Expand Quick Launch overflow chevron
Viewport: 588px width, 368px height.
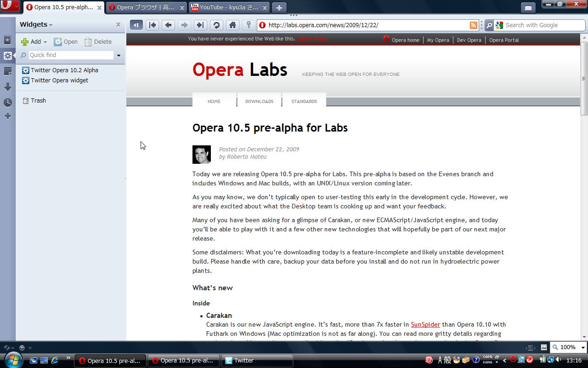coord(68,357)
